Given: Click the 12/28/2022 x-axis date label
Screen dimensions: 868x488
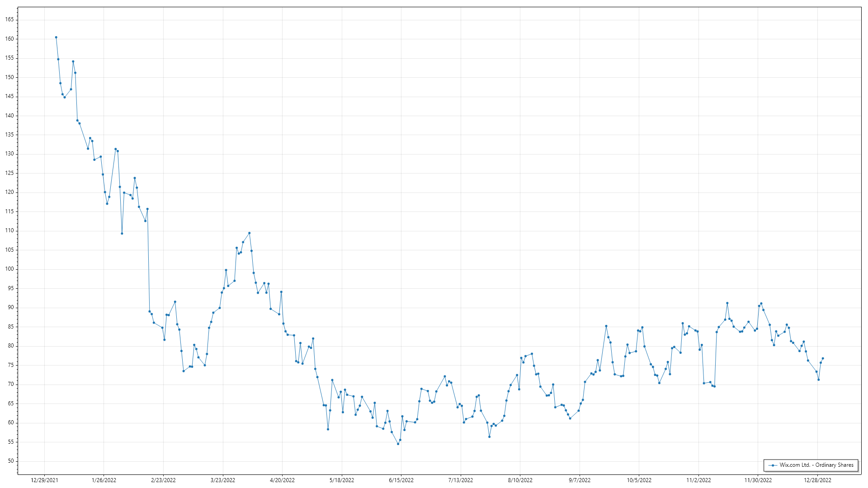Looking at the screenshot, I should pyautogui.click(x=817, y=480).
